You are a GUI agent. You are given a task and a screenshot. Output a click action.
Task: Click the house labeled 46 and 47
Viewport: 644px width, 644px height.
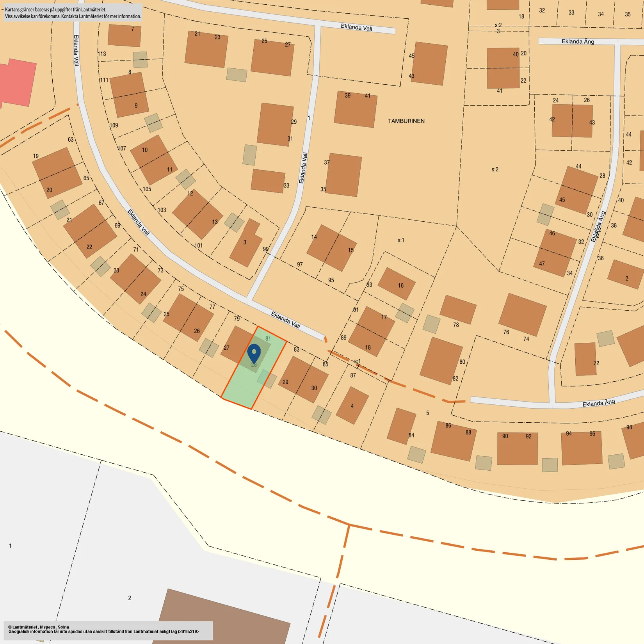point(555,253)
